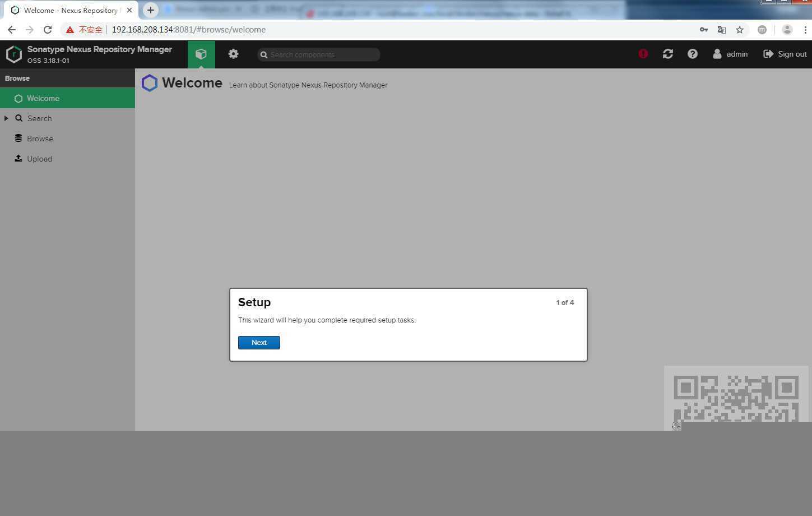Click the translate page icon
Screen dimensions: 812x516
click(x=722, y=30)
